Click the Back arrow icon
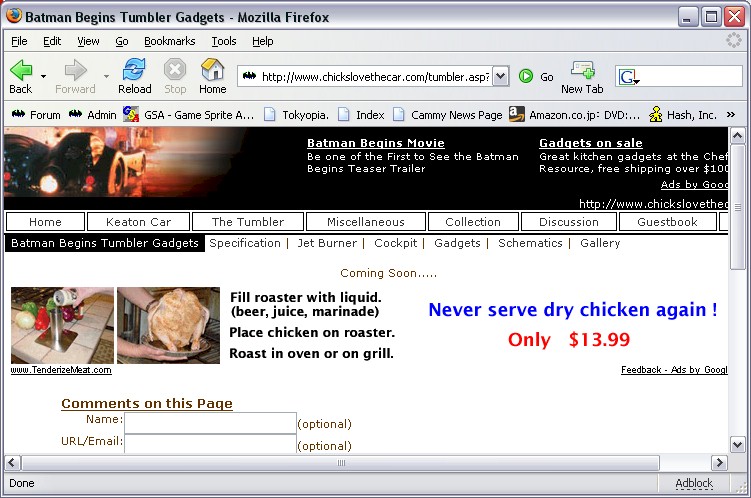751x498 pixels. 21,70
